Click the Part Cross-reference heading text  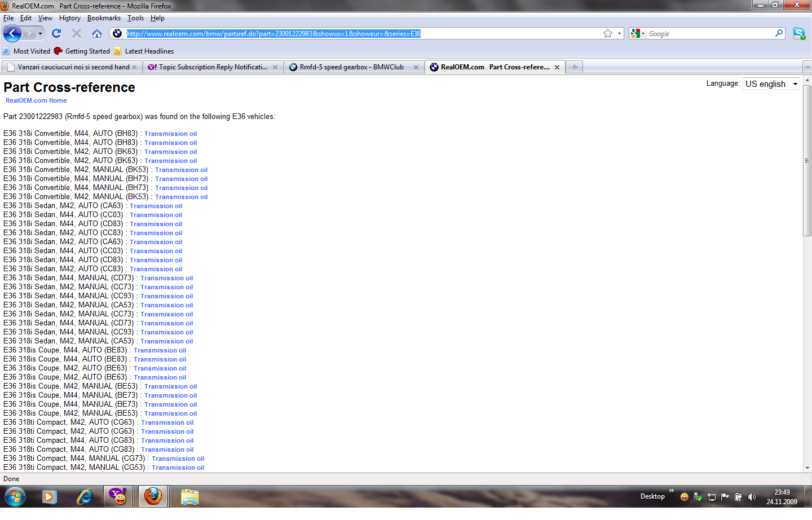pyautogui.click(x=69, y=87)
